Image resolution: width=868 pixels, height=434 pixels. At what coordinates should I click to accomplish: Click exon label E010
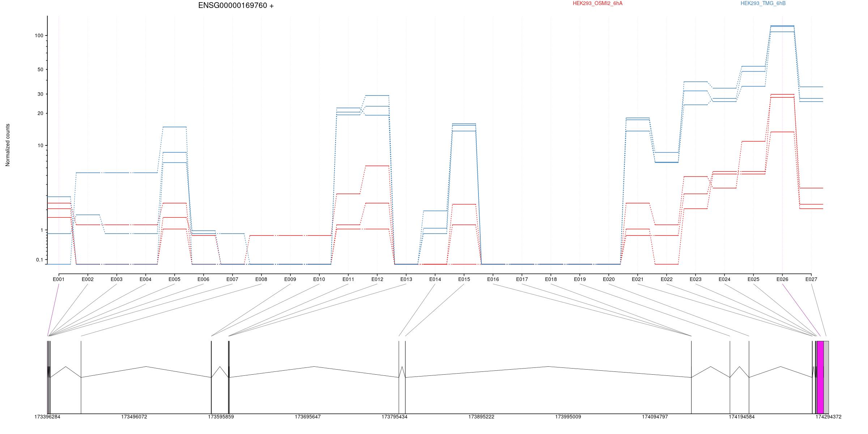[x=319, y=279]
